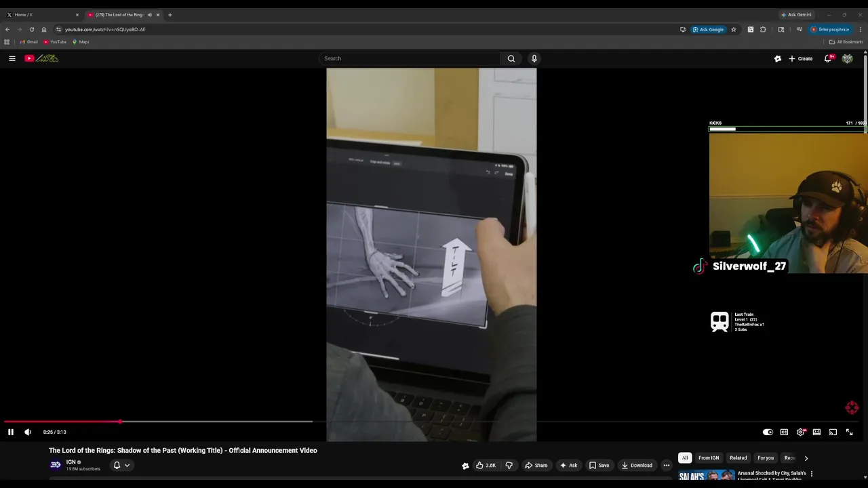Open the Gmail bookmark
This screenshot has height=488, width=868.
tap(28, 42)
